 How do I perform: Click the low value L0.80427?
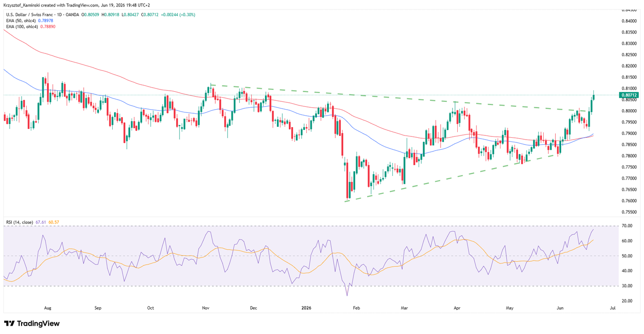click(130, 15)
